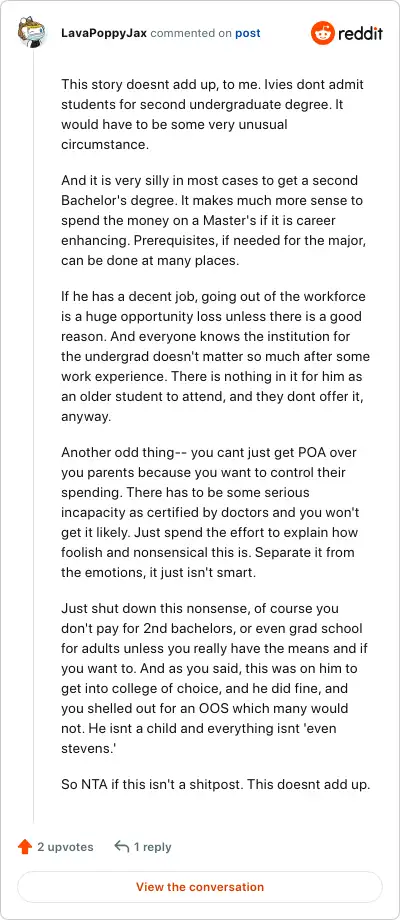Open the Reddit snoo logo icon
This screenshot has width=400, height=920.
click(321, 33)
